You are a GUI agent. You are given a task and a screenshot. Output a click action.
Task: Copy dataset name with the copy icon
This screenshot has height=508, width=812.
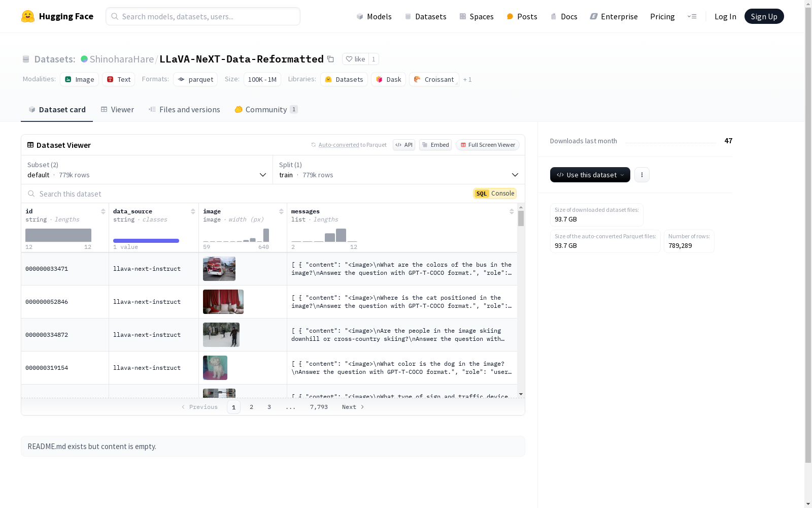click(330, 59)
